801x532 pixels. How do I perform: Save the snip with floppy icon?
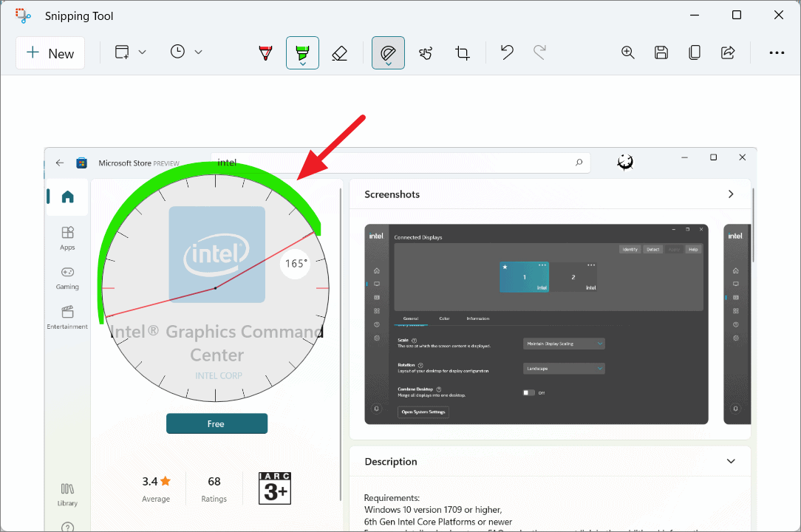661,52
